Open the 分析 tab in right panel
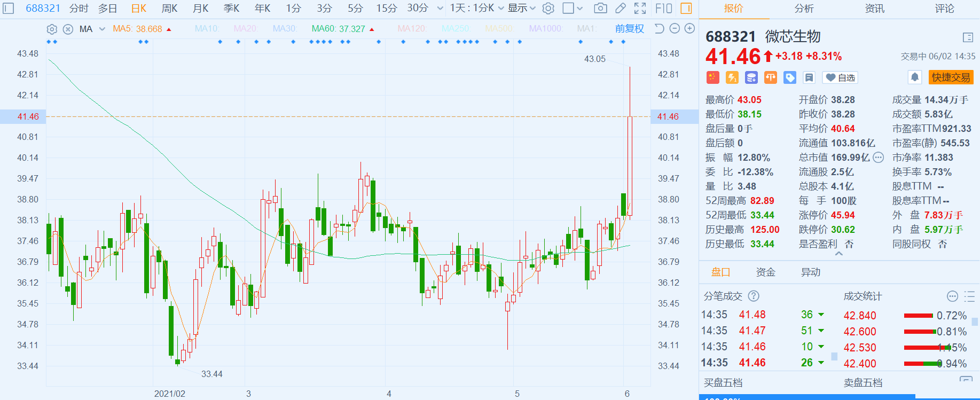This screenshot has width=980, height=400. 804,9
